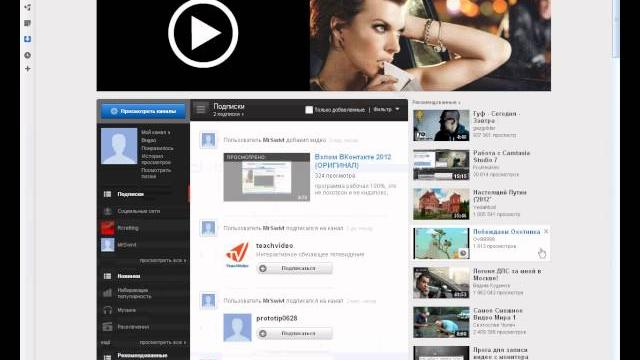Click the Подписки list icon in sidebar
Image resolution: width=640 pixels, height=360 pixels.
click(x=107, y=194)
